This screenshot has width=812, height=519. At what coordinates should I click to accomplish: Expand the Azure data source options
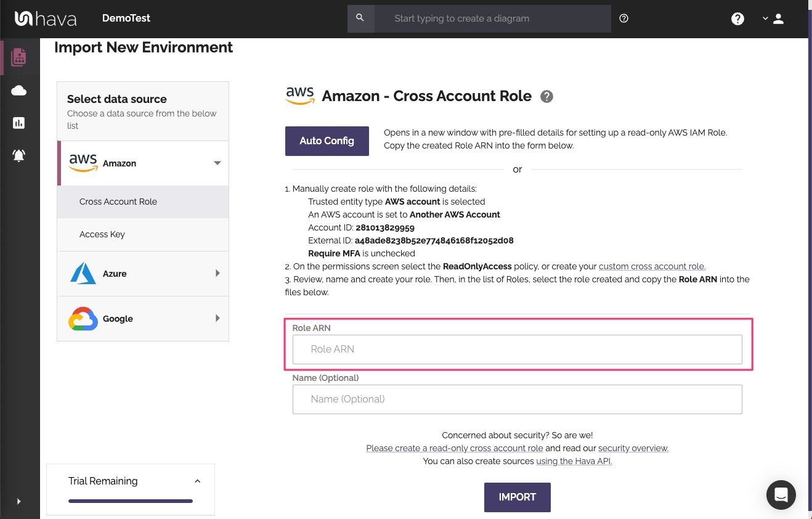click(217, 273)
